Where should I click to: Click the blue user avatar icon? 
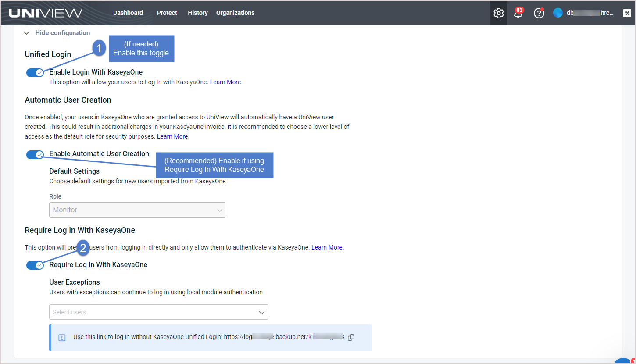click(x=558, y=13)
